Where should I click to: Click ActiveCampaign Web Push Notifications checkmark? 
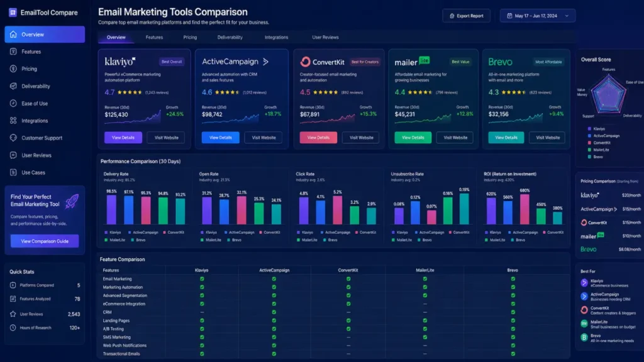(274, 346)
